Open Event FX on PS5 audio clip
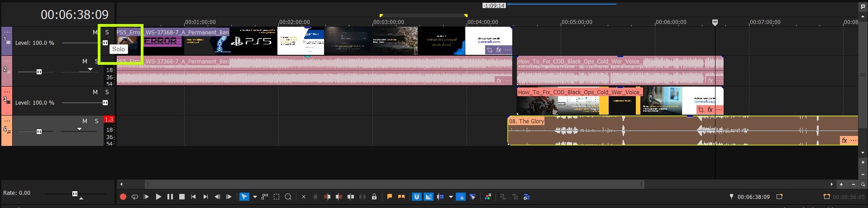Image resolution: width=868 pixels, height=208 pixels. click(499, 80)
